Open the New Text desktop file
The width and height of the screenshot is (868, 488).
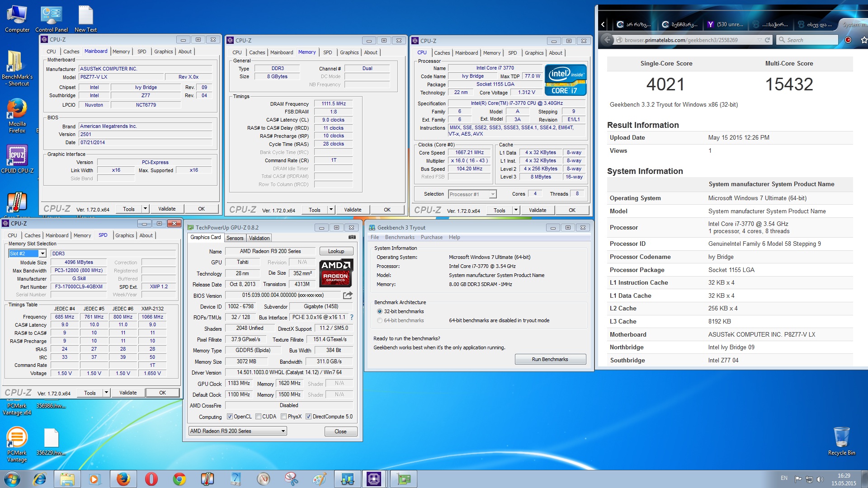85,19
